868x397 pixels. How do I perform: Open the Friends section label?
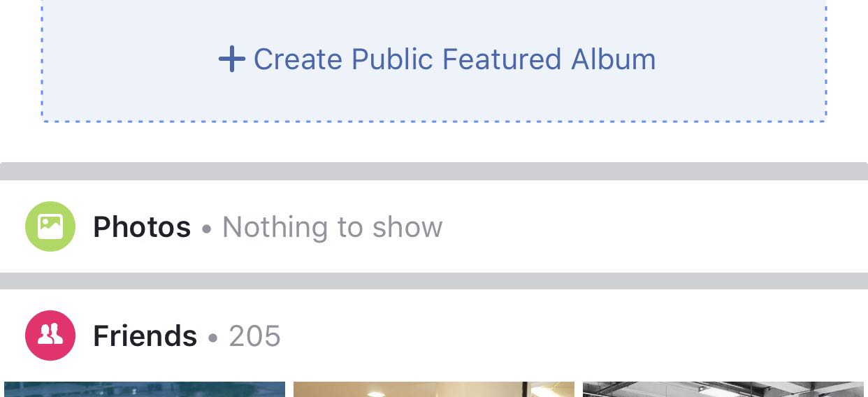pyautogui.click(x=145, y=336)
